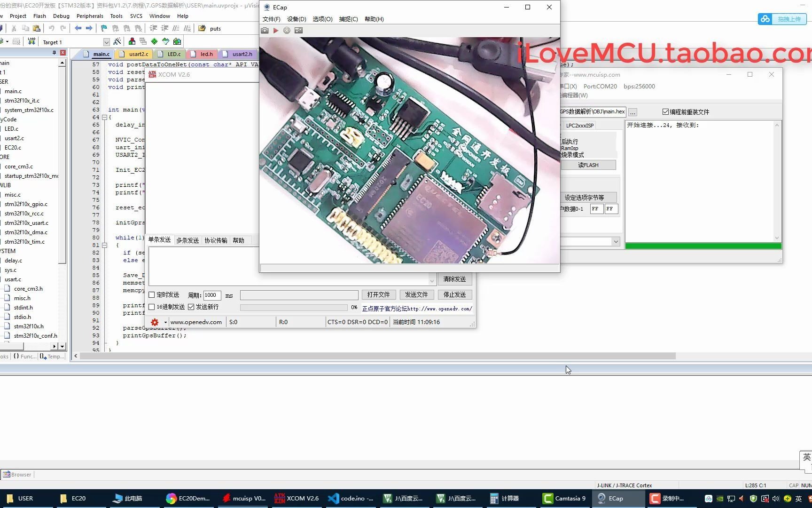Open the XCOM settings gear icon
Screen dimensions: 812x508
[155, 322]
